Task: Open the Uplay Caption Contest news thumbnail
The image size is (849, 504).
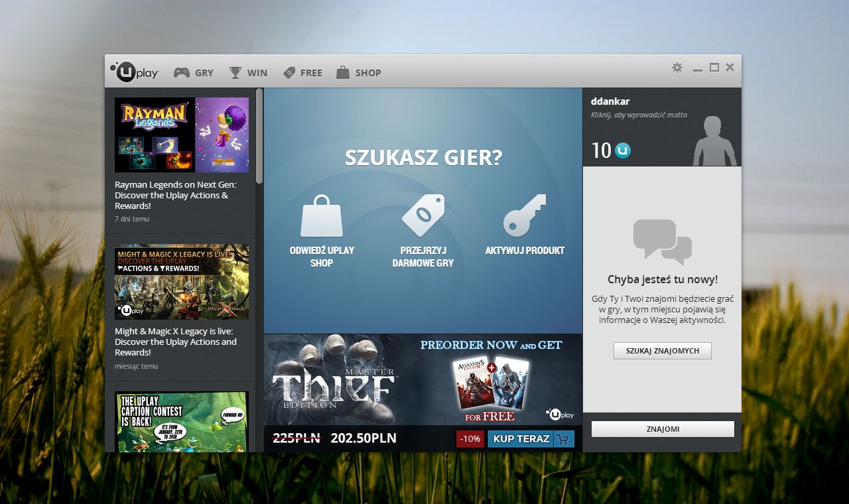Action: coord(182,422)
